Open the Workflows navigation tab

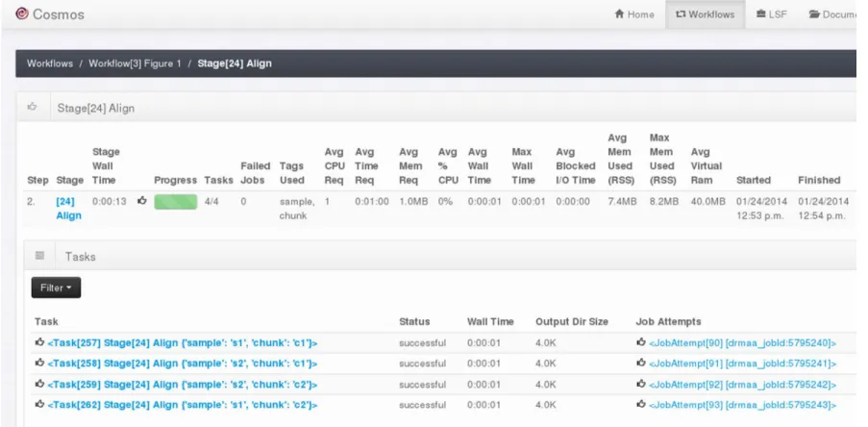point(705,14)
